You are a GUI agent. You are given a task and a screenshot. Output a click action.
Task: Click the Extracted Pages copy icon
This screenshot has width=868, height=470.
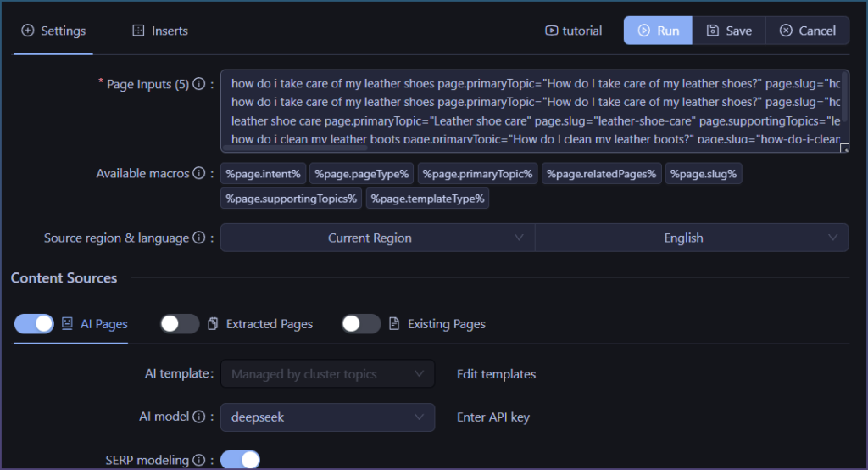pos(213,324)
